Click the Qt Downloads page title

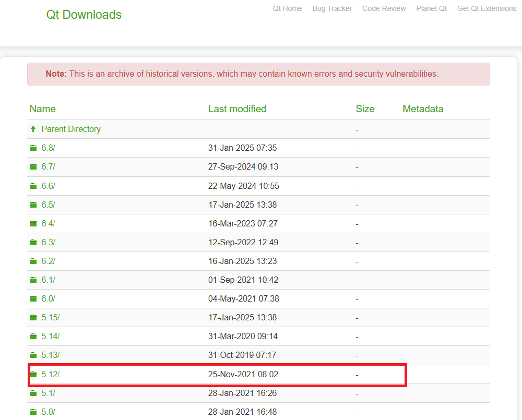click(84, 15)
